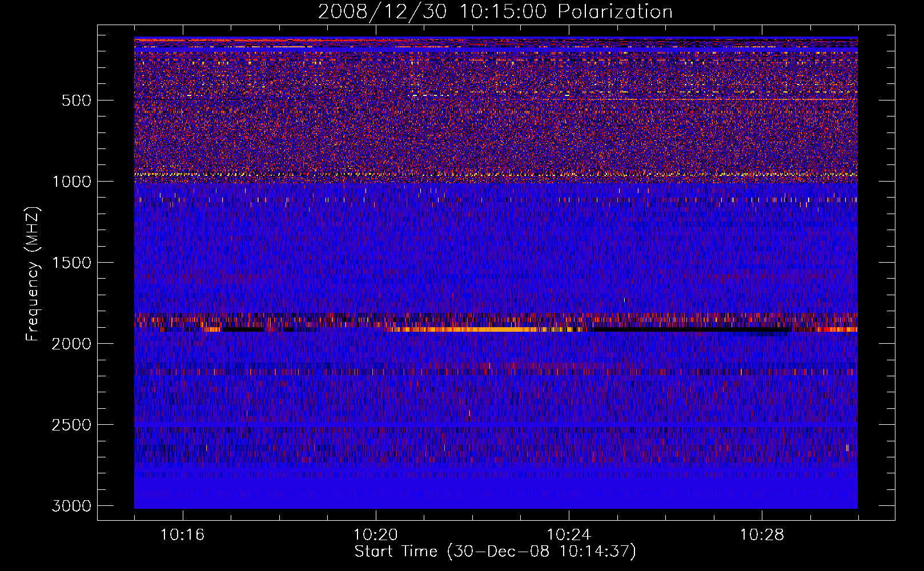Viewport: 924px width, 571px height.
Task: Click the thin blue horizontal line at 2500 MHz
Action: click(x=496, y=425)
